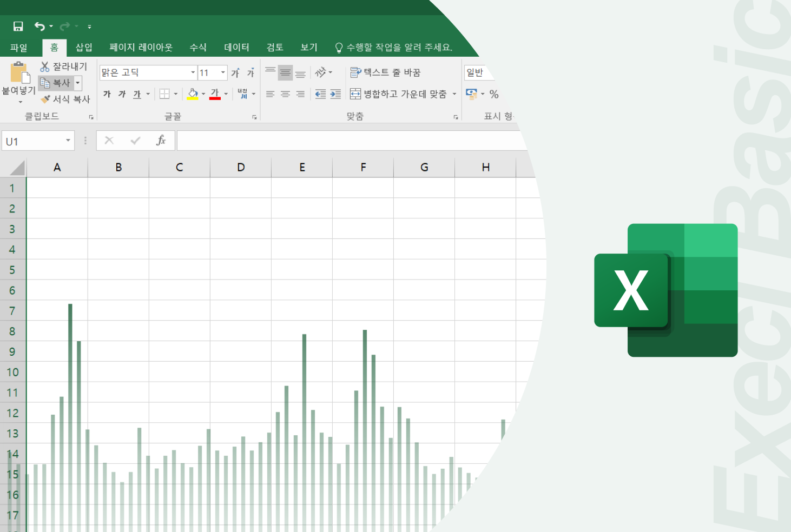Select the Format Painter (서식 복사) brush
791x532 pixels.
(x=45, y=99)
